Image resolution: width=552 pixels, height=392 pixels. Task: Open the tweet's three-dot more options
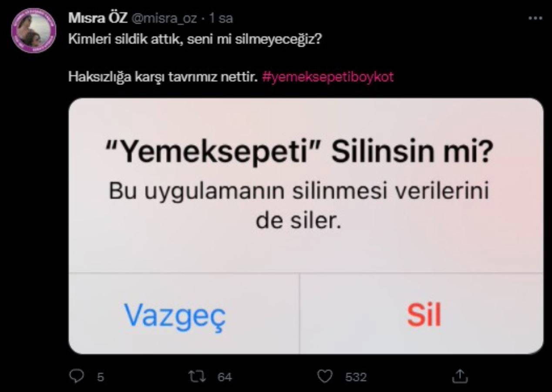535,18
